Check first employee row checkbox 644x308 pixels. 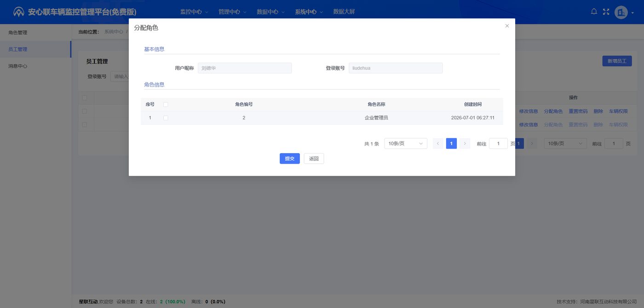[x=84, y=111]
